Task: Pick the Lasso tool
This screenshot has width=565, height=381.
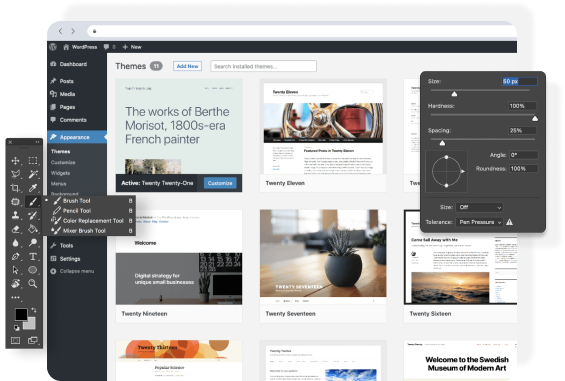Action: pyautogui.click(x=15, y=174)
